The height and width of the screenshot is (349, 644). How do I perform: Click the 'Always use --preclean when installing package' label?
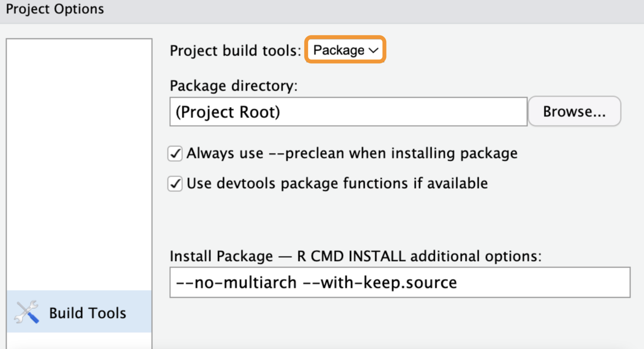coord(352,153)
